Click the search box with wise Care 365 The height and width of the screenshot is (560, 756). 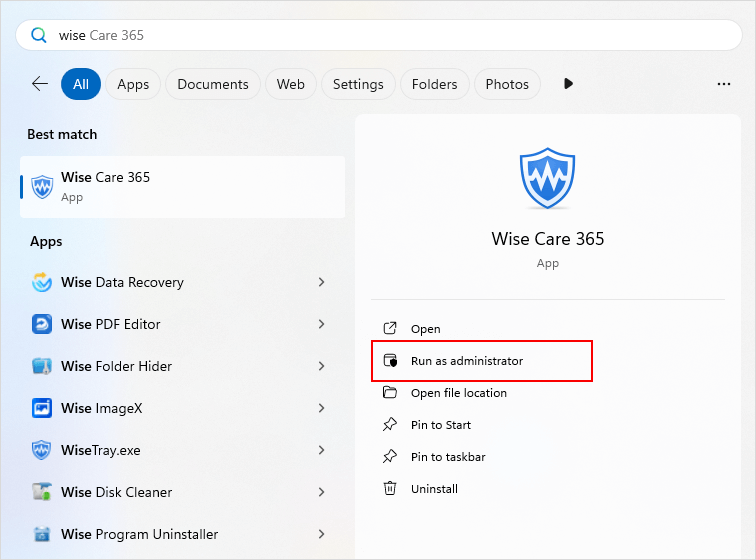tap(378, 35)
